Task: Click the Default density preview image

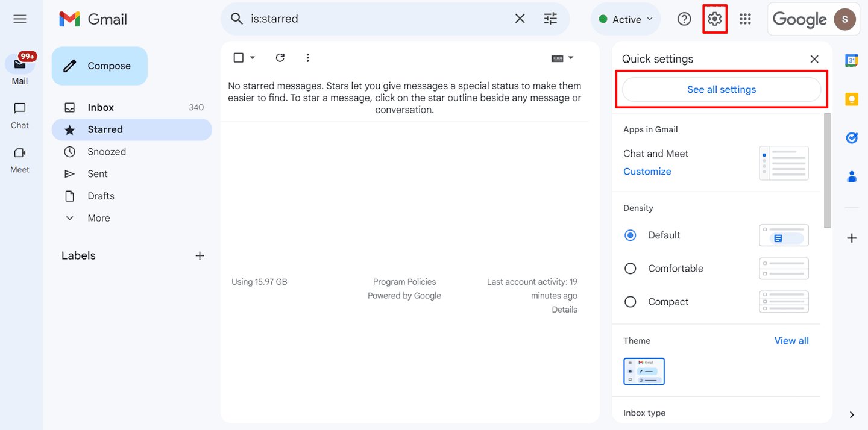Action: coord(784,235)
